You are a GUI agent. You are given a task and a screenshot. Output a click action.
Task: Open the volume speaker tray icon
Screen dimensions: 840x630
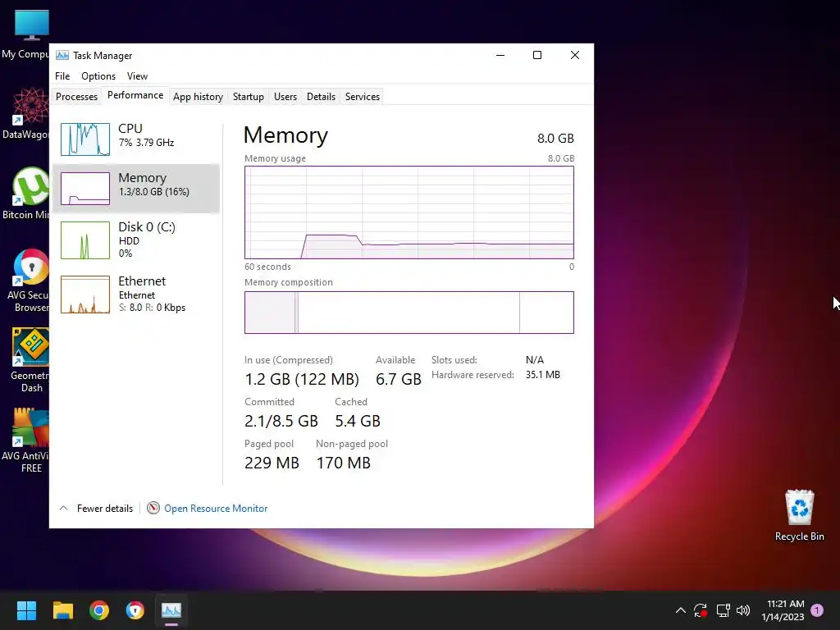coord(743,610)
